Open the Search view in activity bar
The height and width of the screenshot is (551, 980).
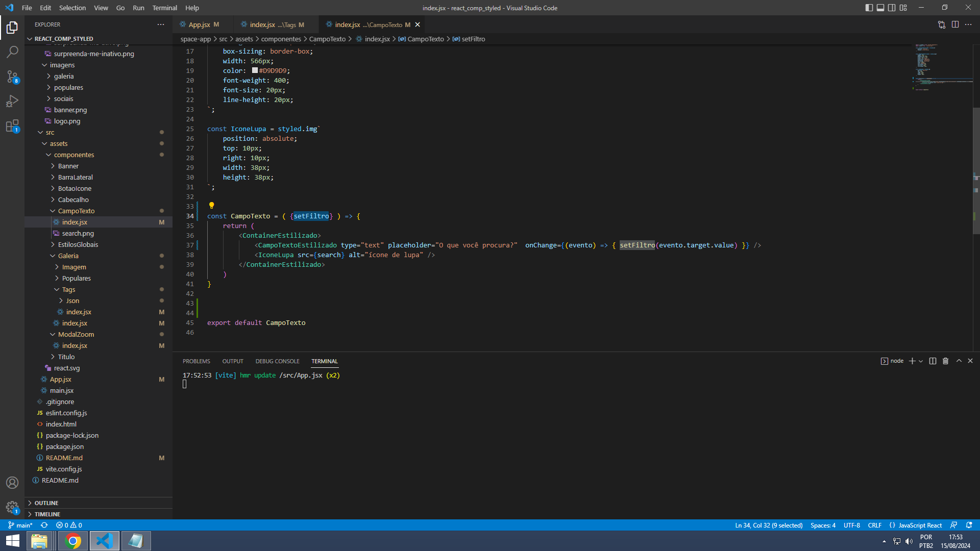tap(12, 52)
